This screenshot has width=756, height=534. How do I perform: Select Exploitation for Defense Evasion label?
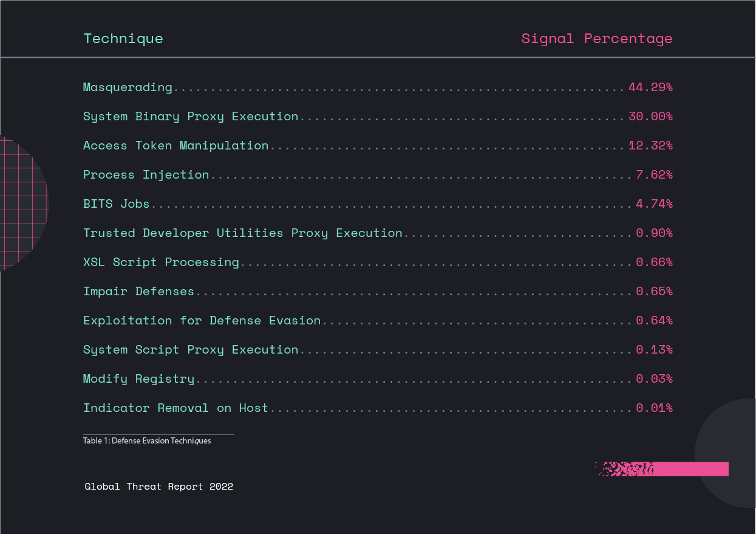click(x=202, y=320)
